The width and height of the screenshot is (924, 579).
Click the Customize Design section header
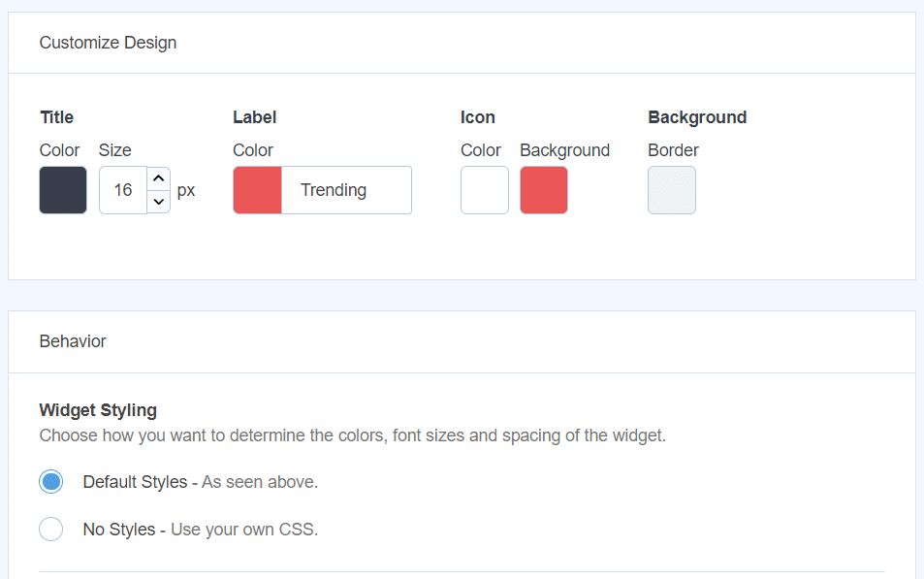pyautogui.click(x=108, y=43)
